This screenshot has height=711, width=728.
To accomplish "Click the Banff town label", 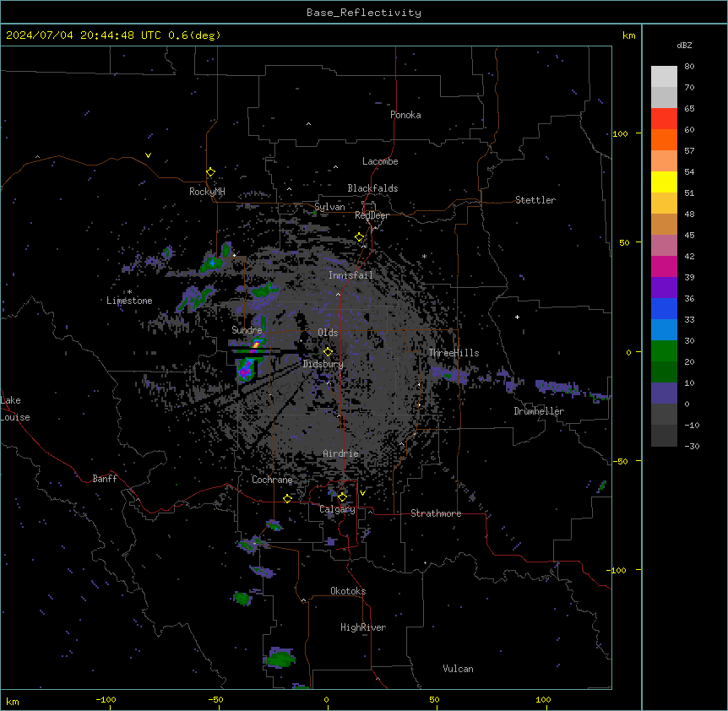I will 105,479.
